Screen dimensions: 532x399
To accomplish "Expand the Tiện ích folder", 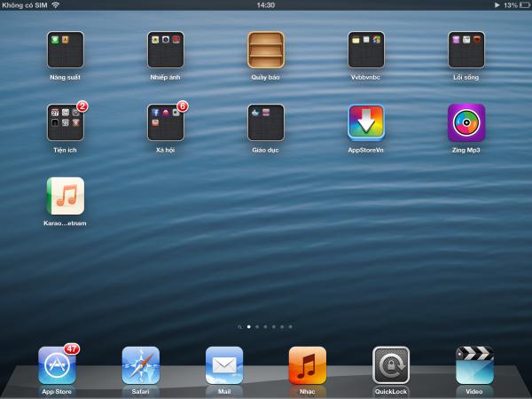I will click(66, 123).
